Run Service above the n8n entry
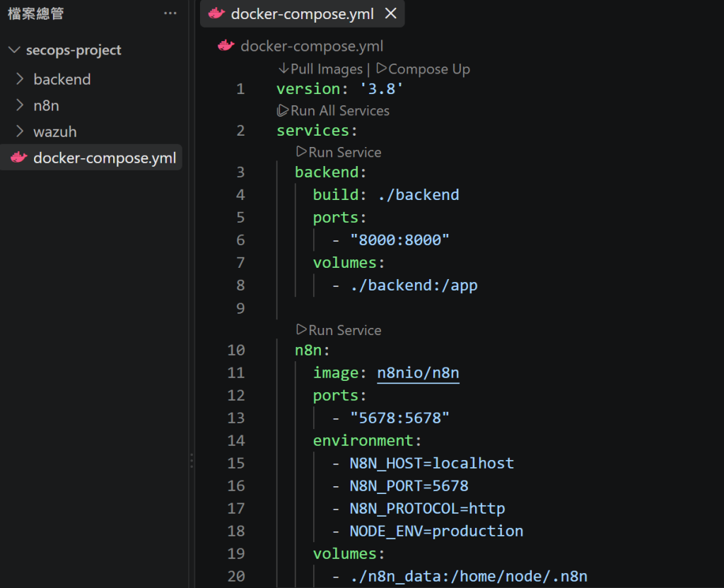 (339, 331)
